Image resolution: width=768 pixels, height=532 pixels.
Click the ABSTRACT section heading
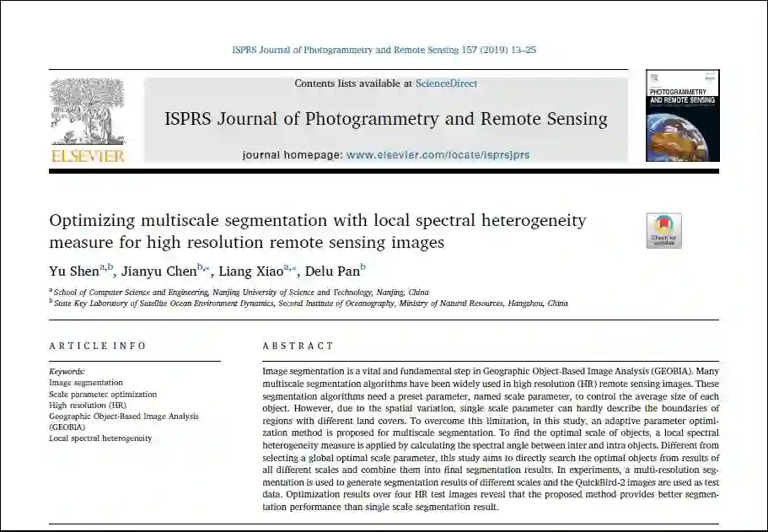[x=298, y=346]
